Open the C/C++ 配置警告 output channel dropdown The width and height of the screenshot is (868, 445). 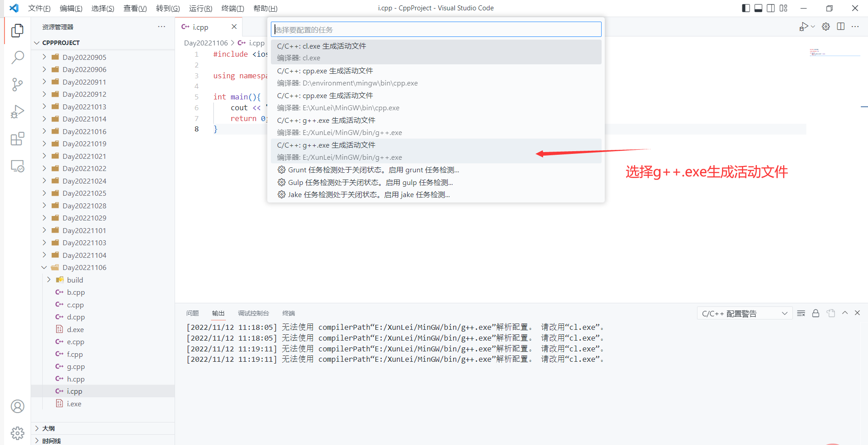(x=744, y=314)
